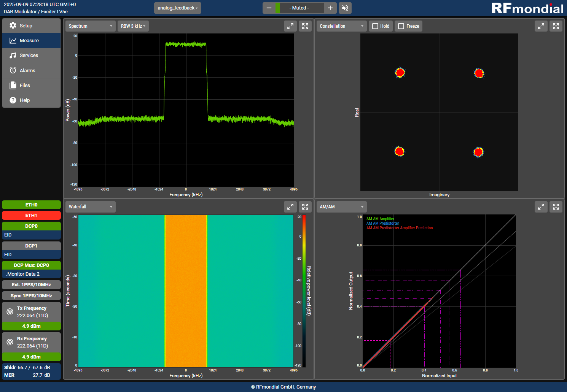Viewport: 567px width, 392px height.
Task: Click the RFmondial logo
Action: click(527, 8)
